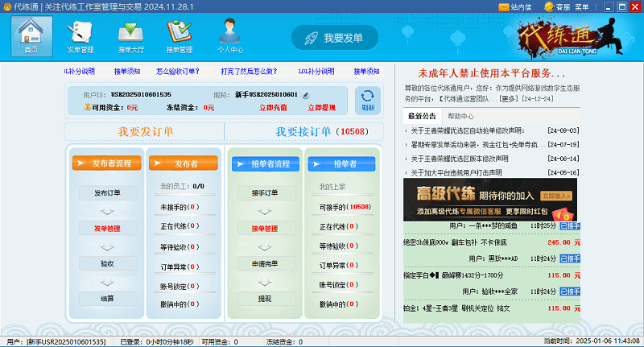Open the 菜单 menu
The height and width of the screenshot is (347, 644).
[x=581, y=7]
